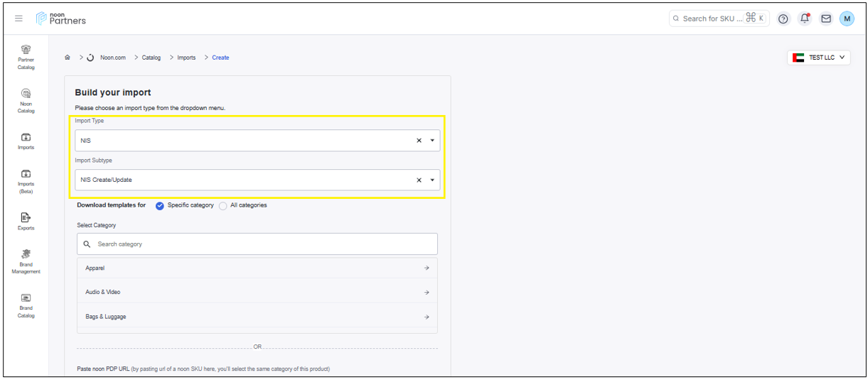Clear the NIS import type selection
Screen dimensions: 868x380
(x=419, y=141)
